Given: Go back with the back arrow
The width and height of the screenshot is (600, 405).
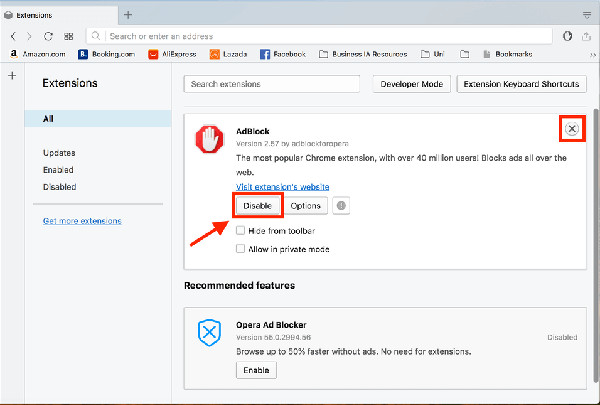Looking at the screenshot, I should 13,36.
